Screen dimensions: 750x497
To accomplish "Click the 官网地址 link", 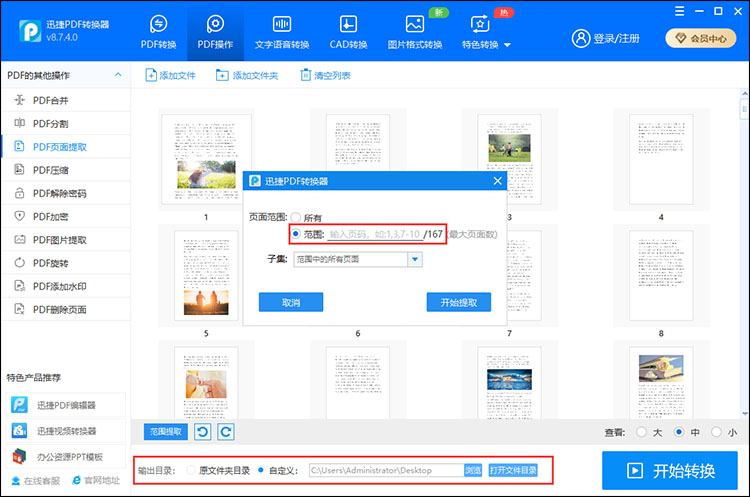I will pos(96,481).
